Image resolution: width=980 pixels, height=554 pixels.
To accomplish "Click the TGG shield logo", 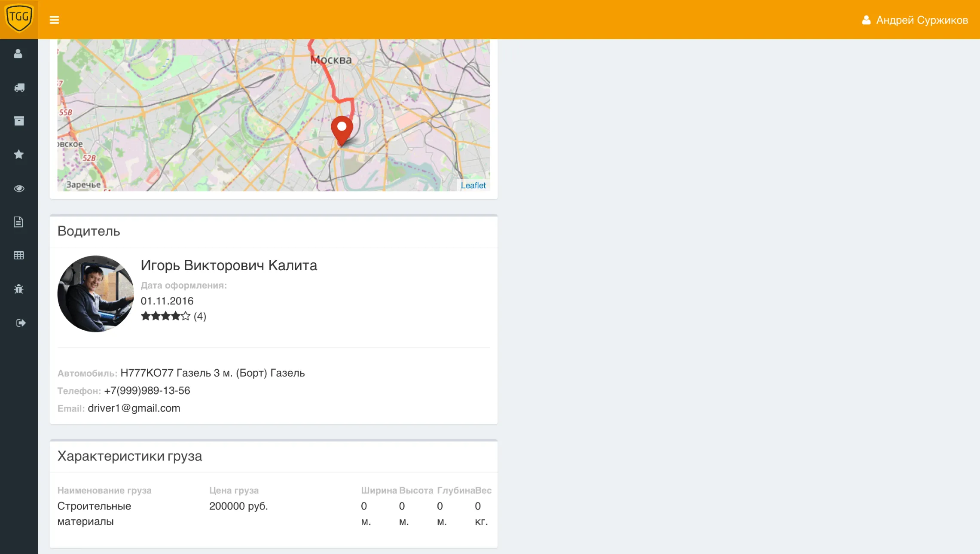I will pos(19,19).
